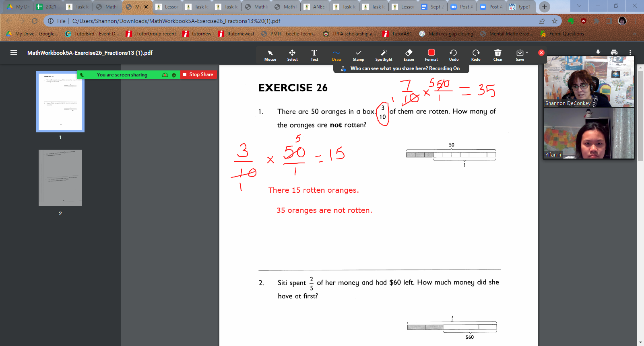Open a new browser tab

click(544, 6)
